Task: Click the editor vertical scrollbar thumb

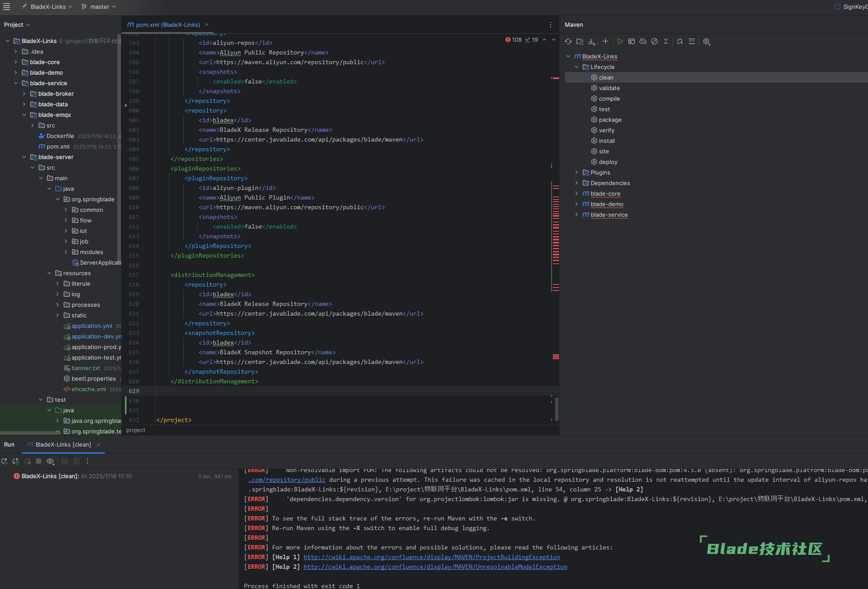Action: click(x=556, y=409)
